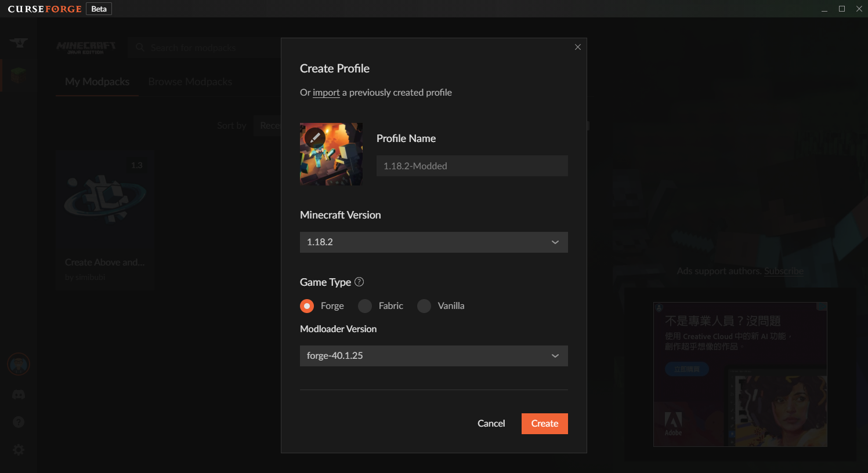
Task: Click the Game Type help question mark
Action: click(x=359, y=282)
